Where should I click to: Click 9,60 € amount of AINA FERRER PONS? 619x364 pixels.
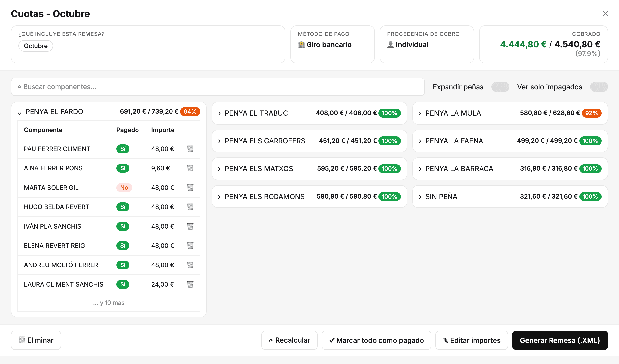tap(161, 168)
